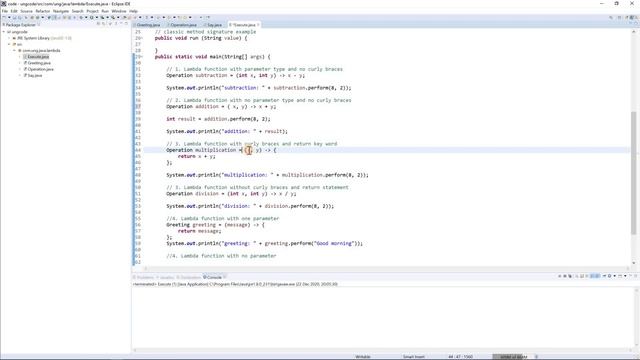
Task: Minimize the Package Explorer view
Action: [121, 24]
